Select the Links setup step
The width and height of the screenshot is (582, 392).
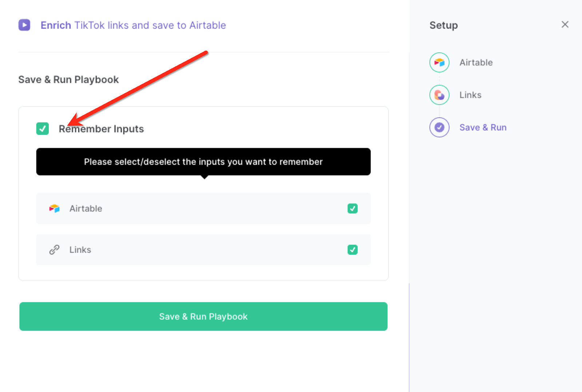pyautogui.click(x=470, y=95)
